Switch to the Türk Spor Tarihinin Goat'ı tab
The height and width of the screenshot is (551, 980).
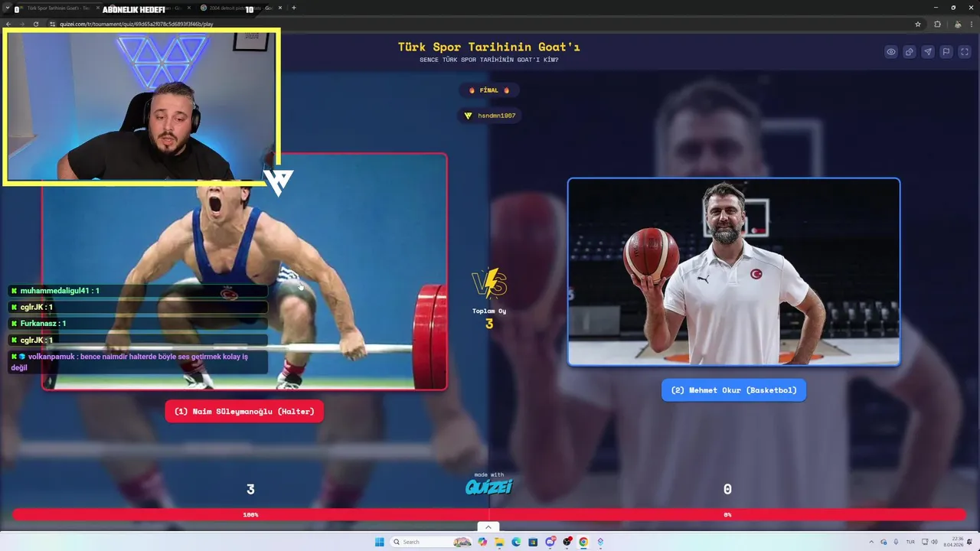coord(58,8)
